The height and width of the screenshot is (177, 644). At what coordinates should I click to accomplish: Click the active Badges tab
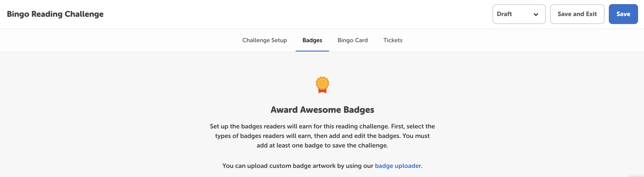pyautogui.click(x=312, y=40)
